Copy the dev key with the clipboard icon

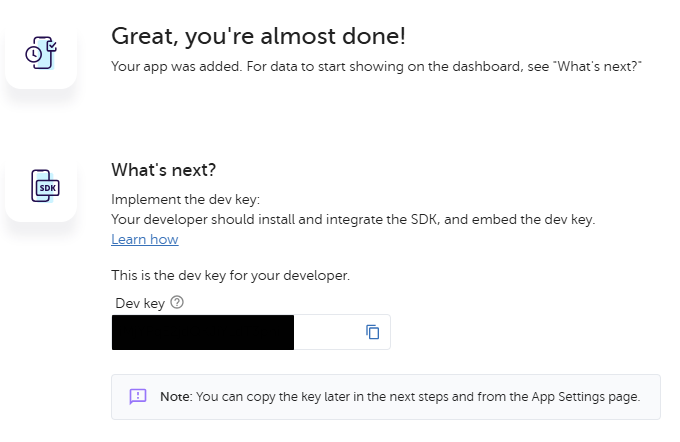373,332
